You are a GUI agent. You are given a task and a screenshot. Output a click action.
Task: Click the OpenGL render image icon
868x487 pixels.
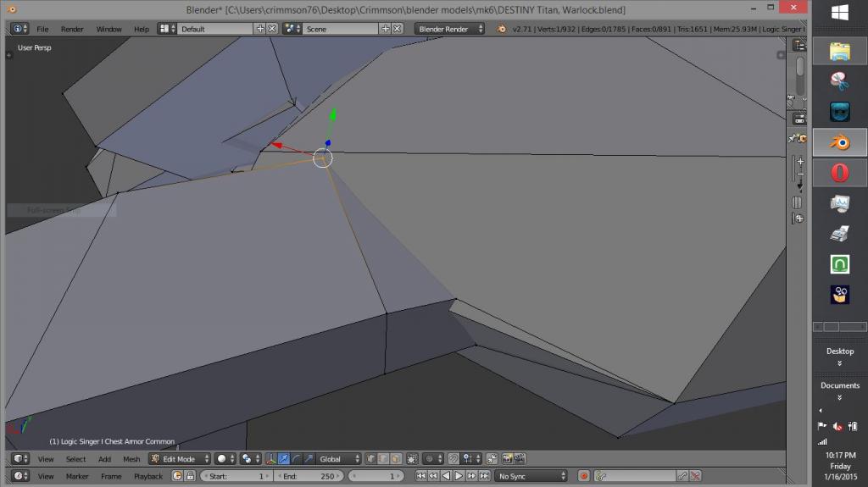pos(507,459)
